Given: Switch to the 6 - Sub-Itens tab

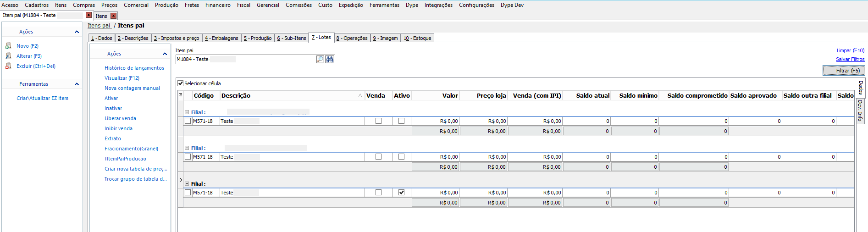Looking at the screenshot, I should coord(291,38).
